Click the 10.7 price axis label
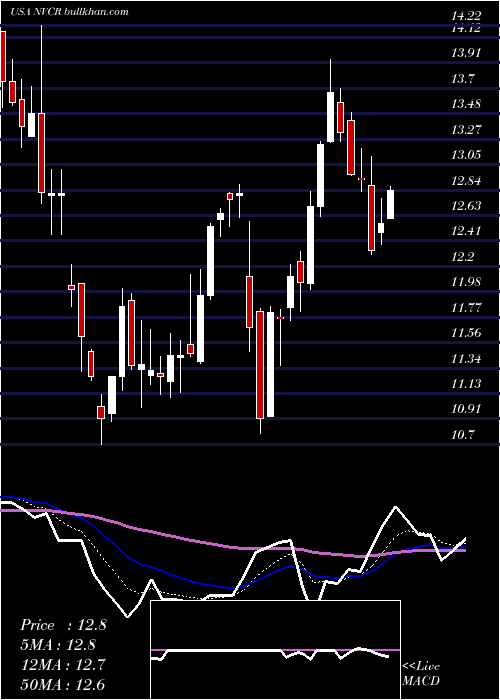The width and height of the screenshot is (500, 700). [x=463, y=434]
